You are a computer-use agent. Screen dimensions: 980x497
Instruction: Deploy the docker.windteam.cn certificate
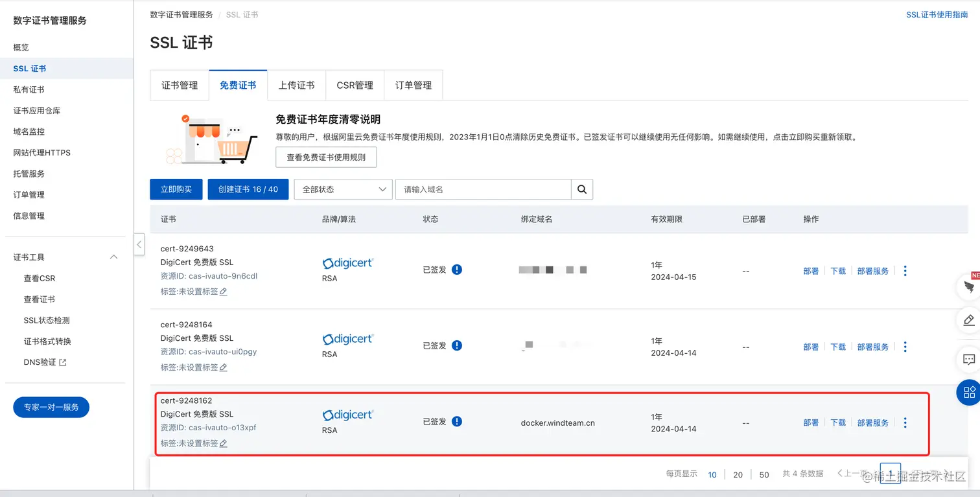tap(811, 422)
